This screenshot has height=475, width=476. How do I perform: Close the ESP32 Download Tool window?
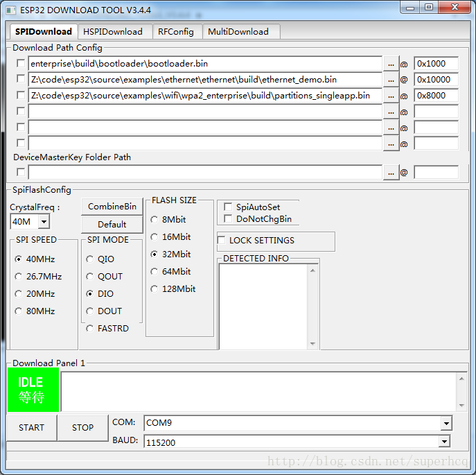[455, 8]
